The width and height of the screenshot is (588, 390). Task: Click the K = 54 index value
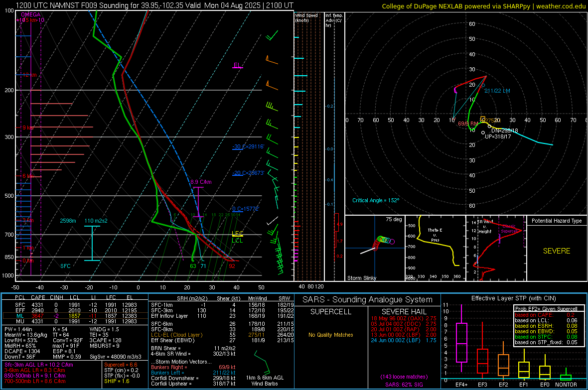tap(60, 329)
